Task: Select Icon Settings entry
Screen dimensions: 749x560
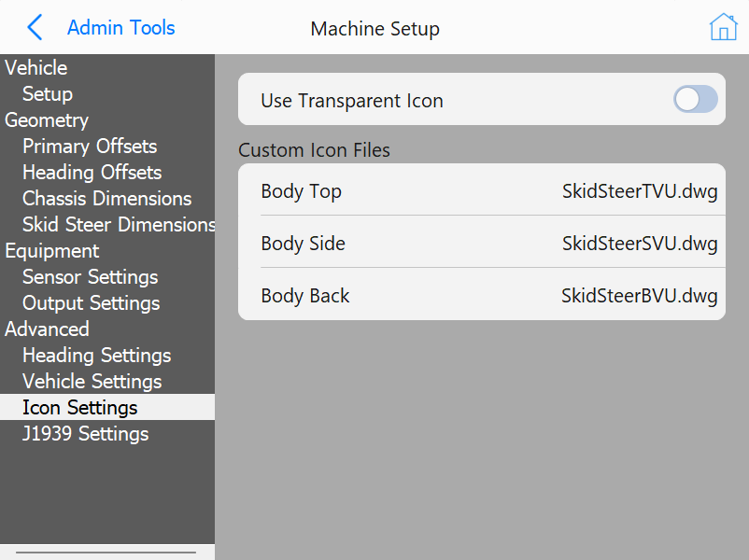Action: coord(107,407)
